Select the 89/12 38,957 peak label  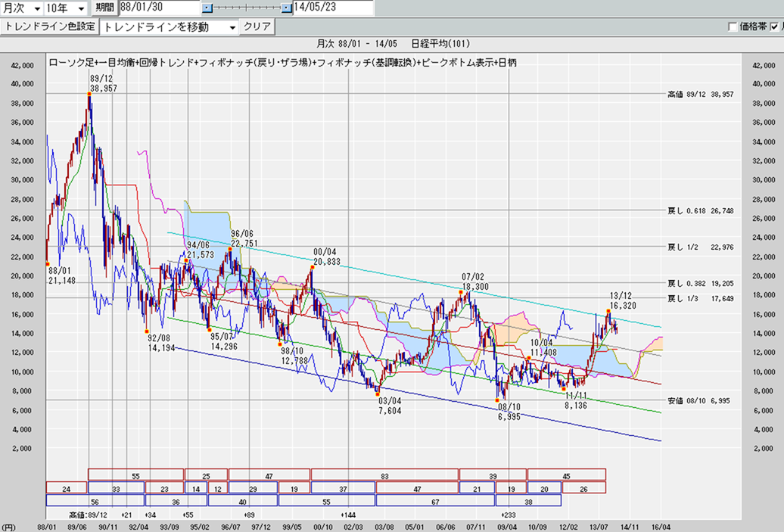[x=104, y=83]
